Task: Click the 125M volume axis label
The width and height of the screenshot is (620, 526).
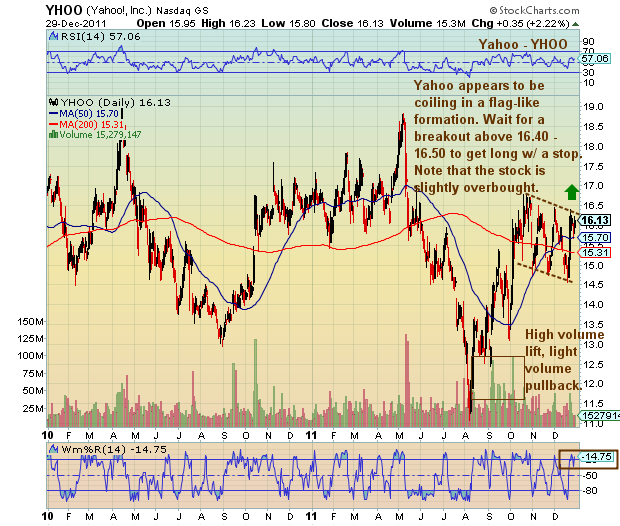Action: click(x=30, y=339)
